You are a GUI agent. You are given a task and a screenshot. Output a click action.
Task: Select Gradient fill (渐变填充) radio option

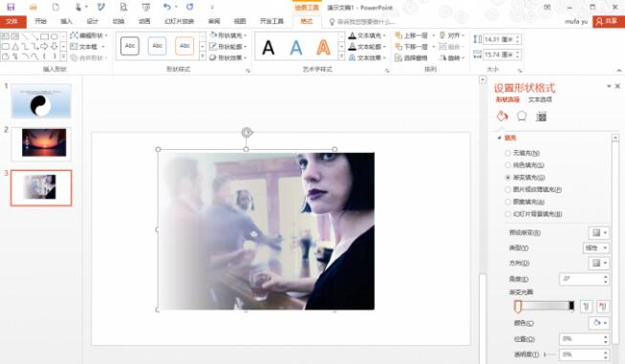click(525, 178)
